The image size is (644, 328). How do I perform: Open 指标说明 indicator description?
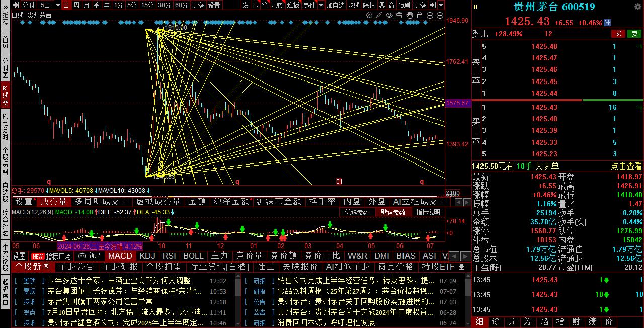pyautogui.click(x=428, y=212)
